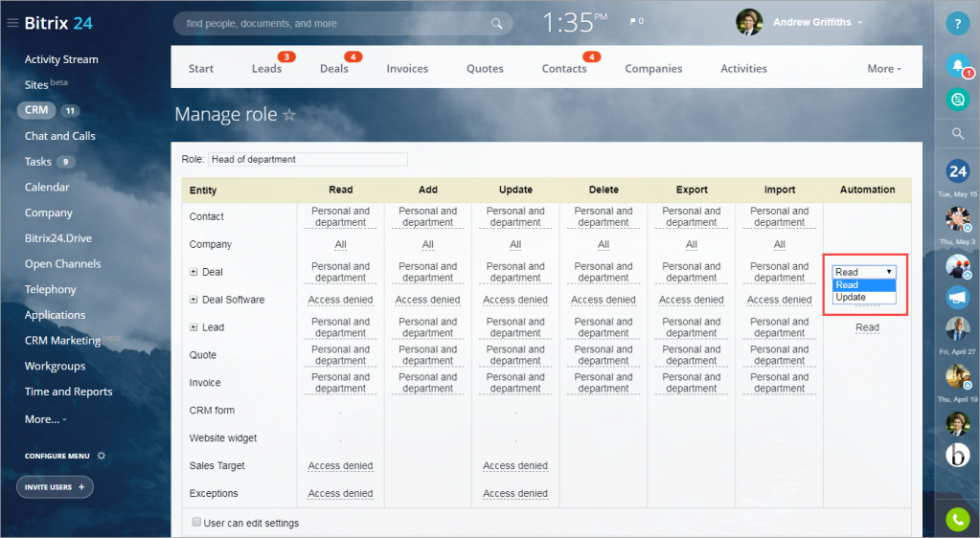The width and height of the screenshot is (980, 538).
Task: Open Telephony in the left menu
Action: pyautogui.click(x=50, y=289)
